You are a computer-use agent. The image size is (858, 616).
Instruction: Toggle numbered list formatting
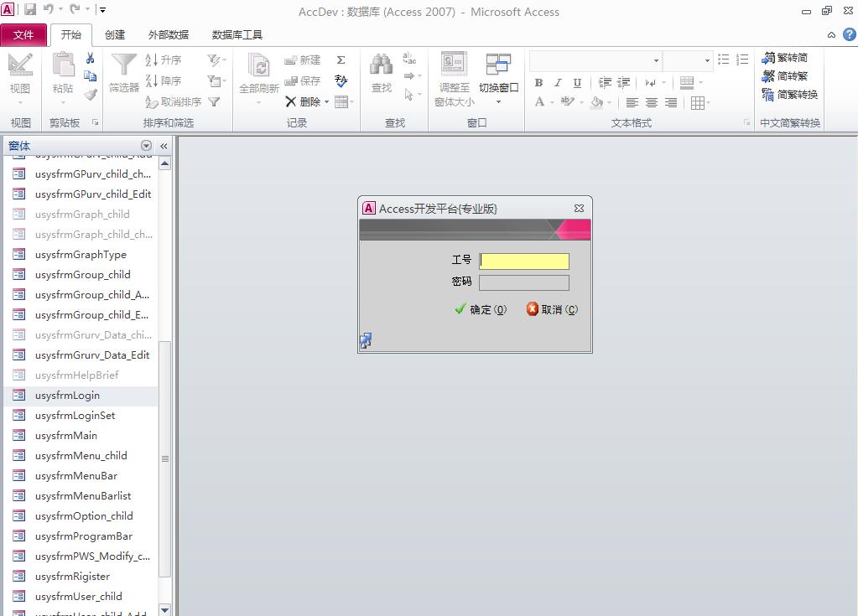click(x=742, y=59)
